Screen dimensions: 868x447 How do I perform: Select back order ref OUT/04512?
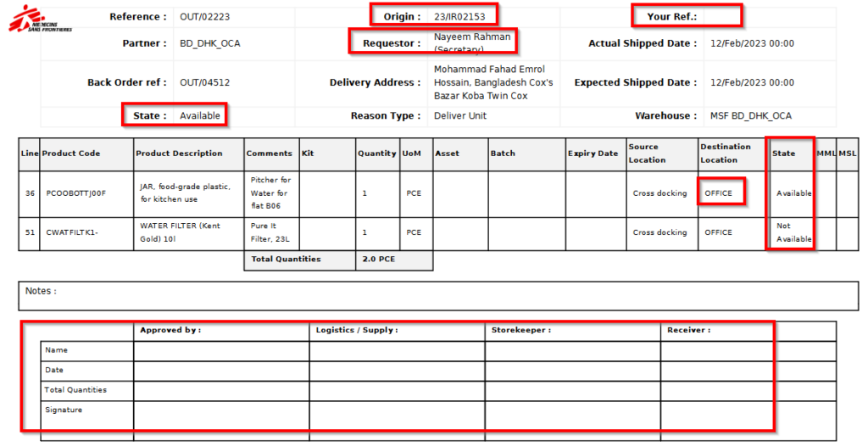204,82
